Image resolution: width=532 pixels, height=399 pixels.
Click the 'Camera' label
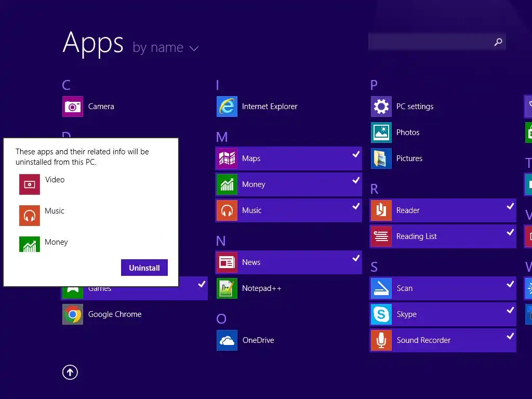pos(101,107)
